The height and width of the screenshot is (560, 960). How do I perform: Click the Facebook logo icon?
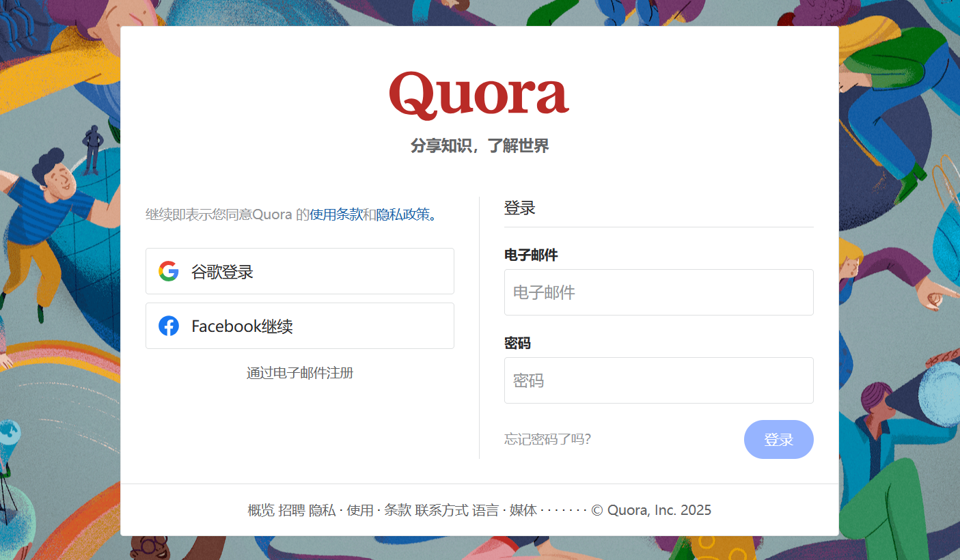[x=169, y=326]
